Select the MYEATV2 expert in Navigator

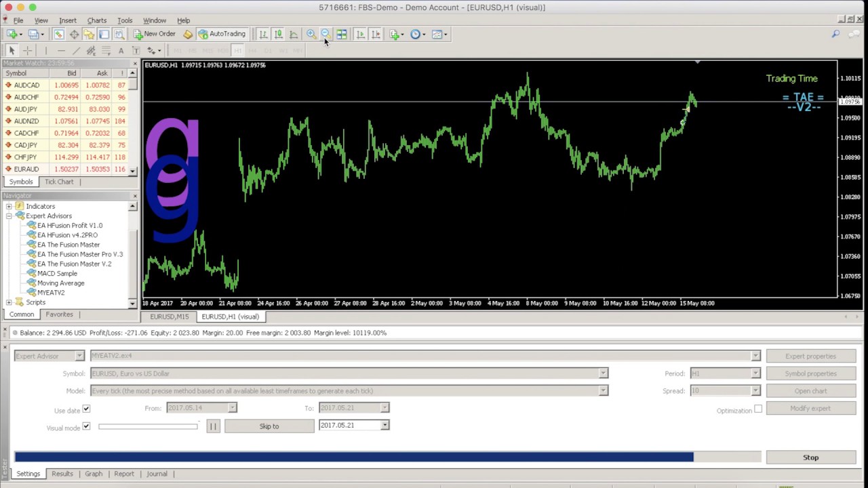(51, 293)
